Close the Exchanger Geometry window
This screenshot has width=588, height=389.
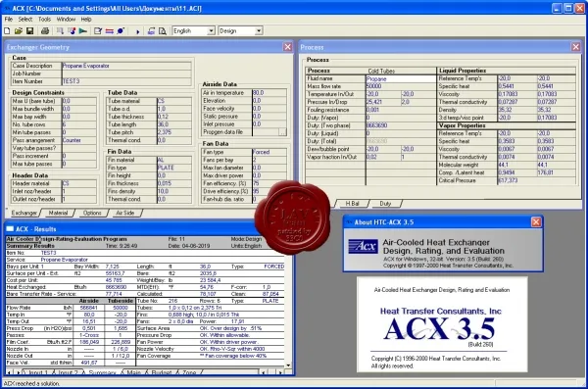tap(287, 47)
